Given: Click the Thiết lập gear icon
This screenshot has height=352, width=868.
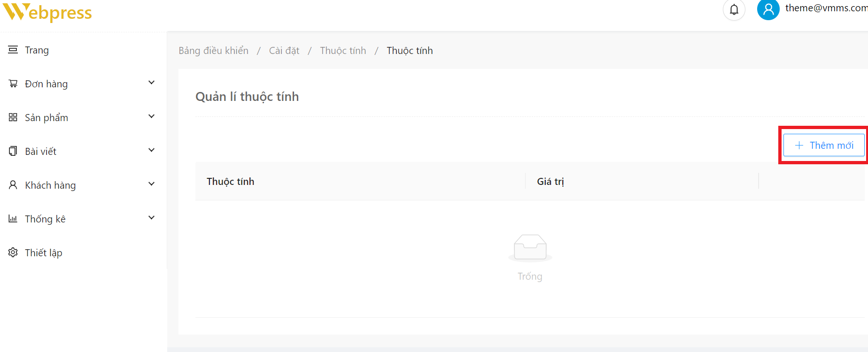Looking at the screenshot, I should tap(13, 253).
